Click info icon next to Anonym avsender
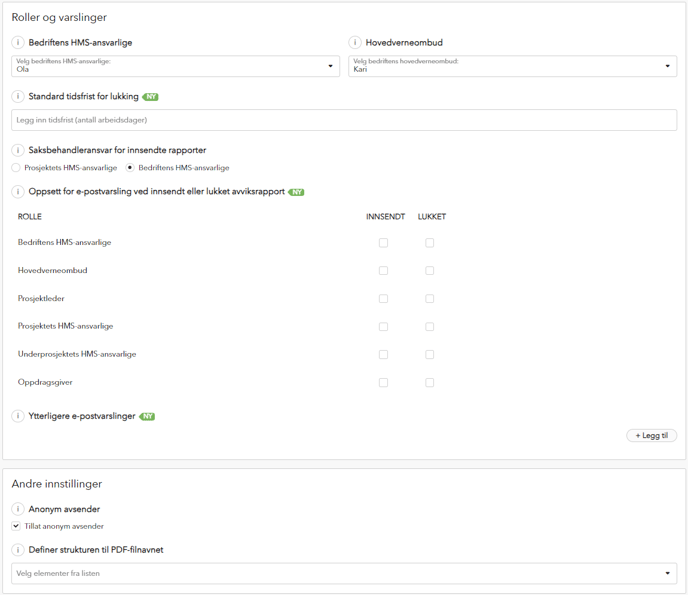The image size is (688, 595). tap(18, 509)
